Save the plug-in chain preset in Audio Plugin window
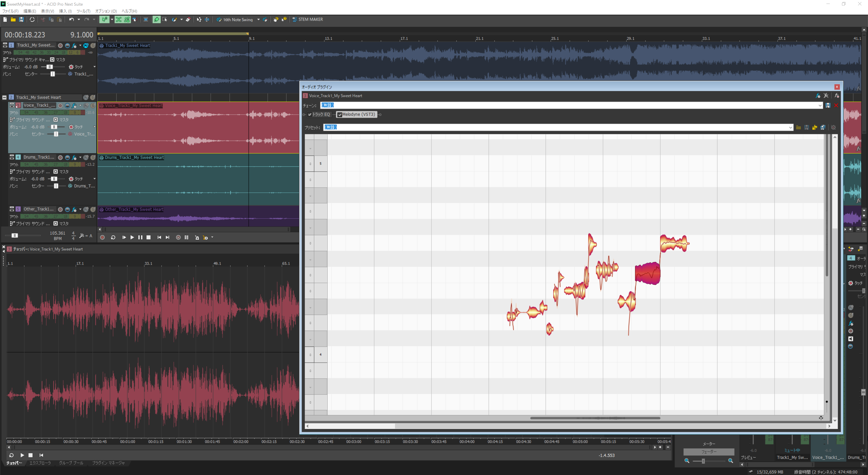This screenshot has width=868, height=475. pyautogui.click(x=828, y=106)
